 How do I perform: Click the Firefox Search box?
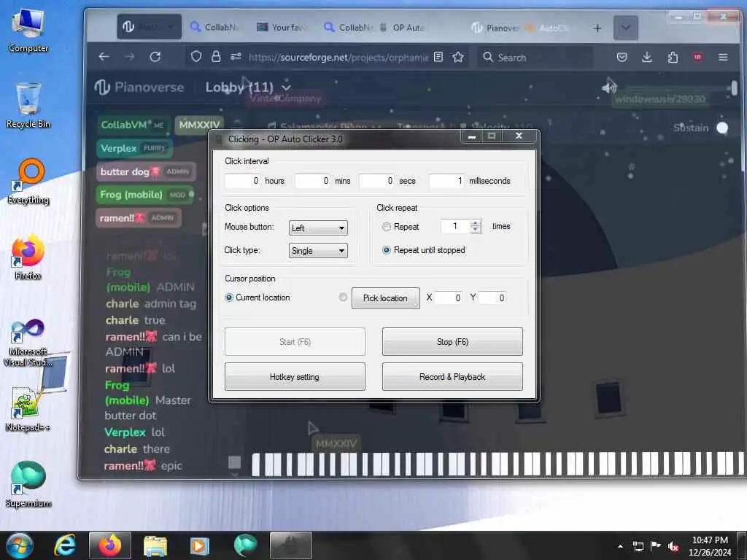[x=535, y=57]
